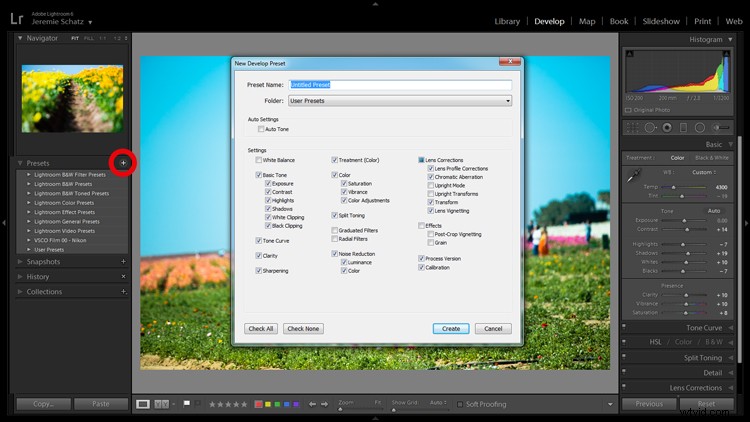The width and height of the screenshot is (750, 422).
Task: Uncheck the Tone Curve checkbox
Action: tap(258, 241)
